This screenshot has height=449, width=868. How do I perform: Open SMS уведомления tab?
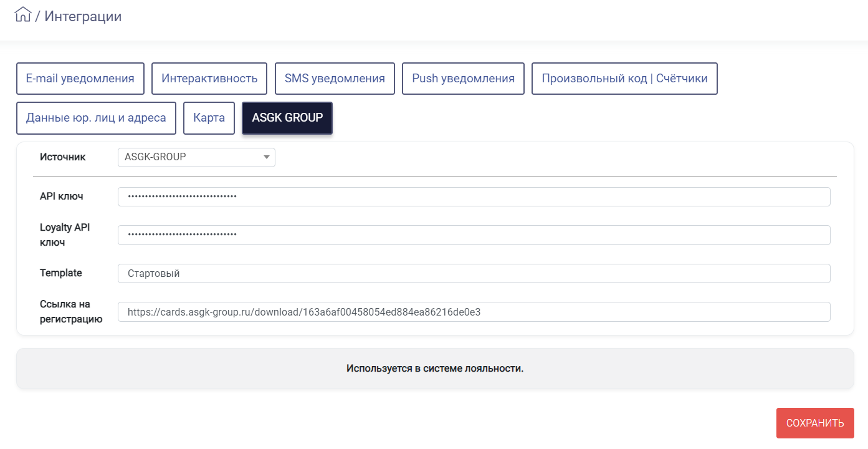tap(335, 79)
